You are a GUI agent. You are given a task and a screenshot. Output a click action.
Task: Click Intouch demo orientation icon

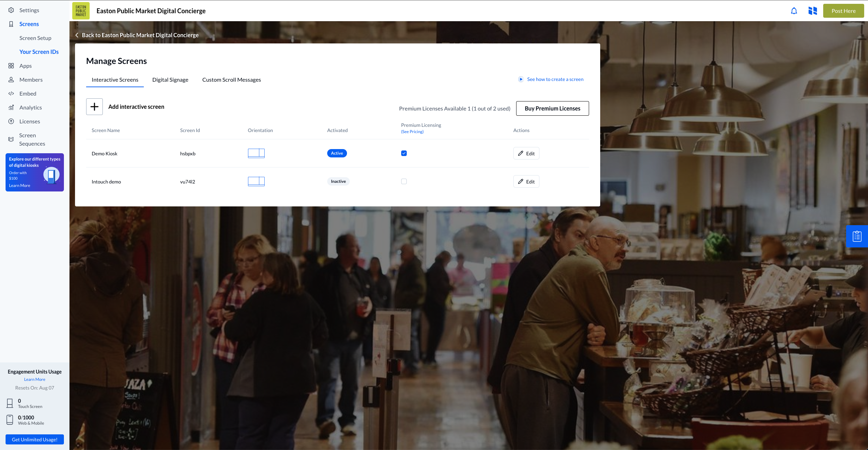point(256,181)
